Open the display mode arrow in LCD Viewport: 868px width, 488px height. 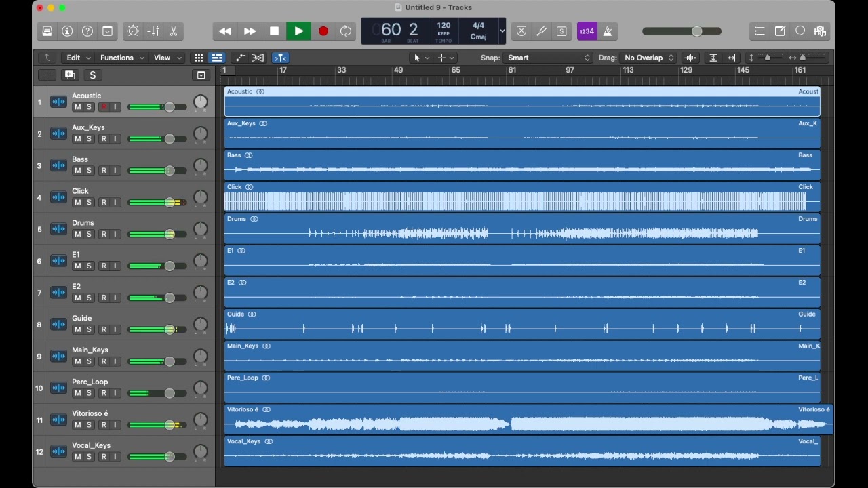click(x=502, y=31)
